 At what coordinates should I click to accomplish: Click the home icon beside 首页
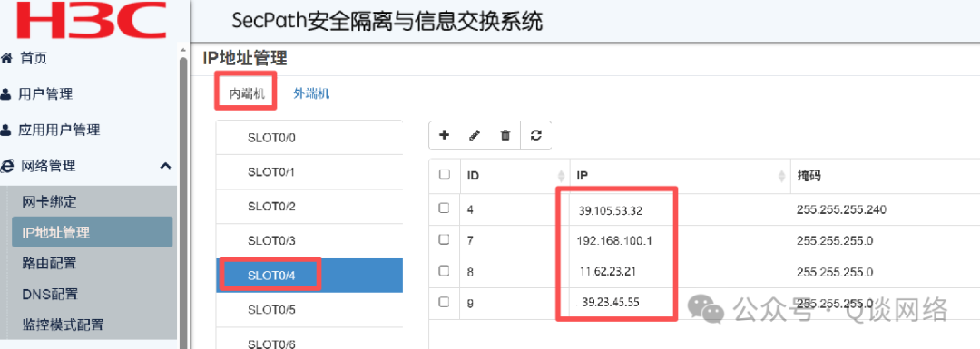[7, 59]
